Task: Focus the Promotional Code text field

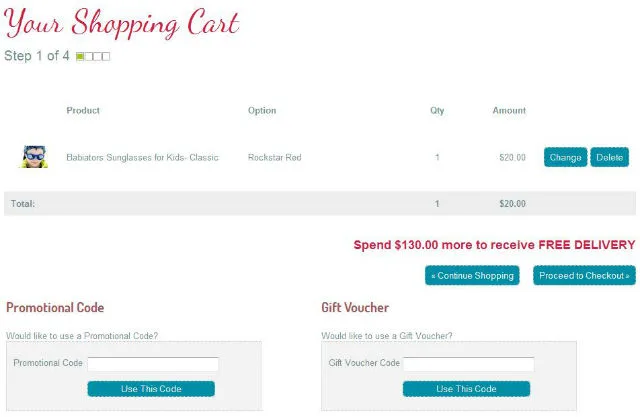Action: coord(153,364)
